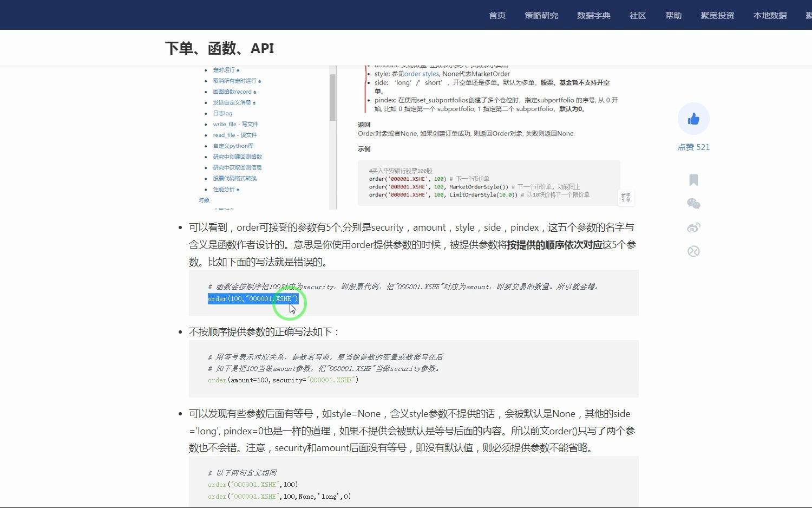Click the 返回 heading in the embedded image
812x508 pixels.
(x=364, y=125)
